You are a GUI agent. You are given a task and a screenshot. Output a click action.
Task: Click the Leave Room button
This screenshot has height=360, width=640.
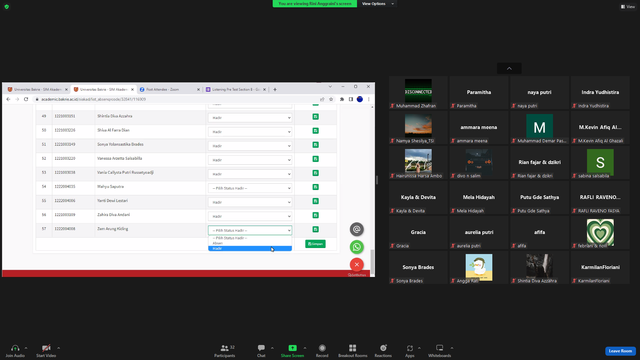click(x=620, y=351)
